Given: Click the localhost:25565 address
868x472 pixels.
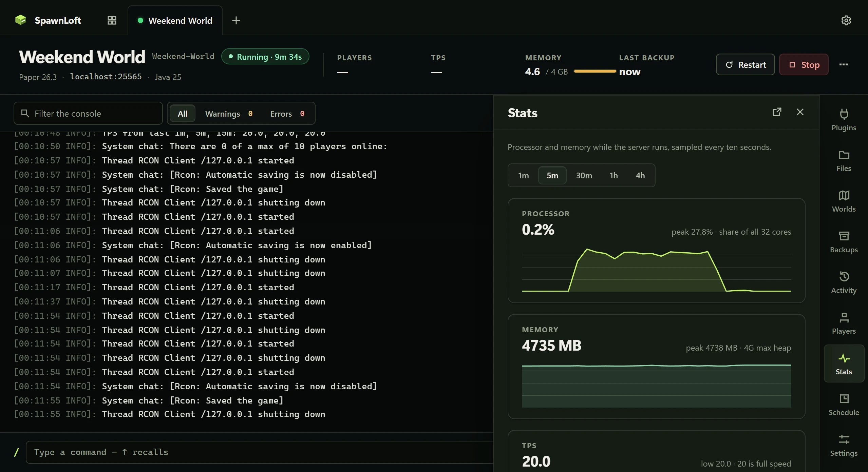Looking at the screenshot, I should pos(106,77).
